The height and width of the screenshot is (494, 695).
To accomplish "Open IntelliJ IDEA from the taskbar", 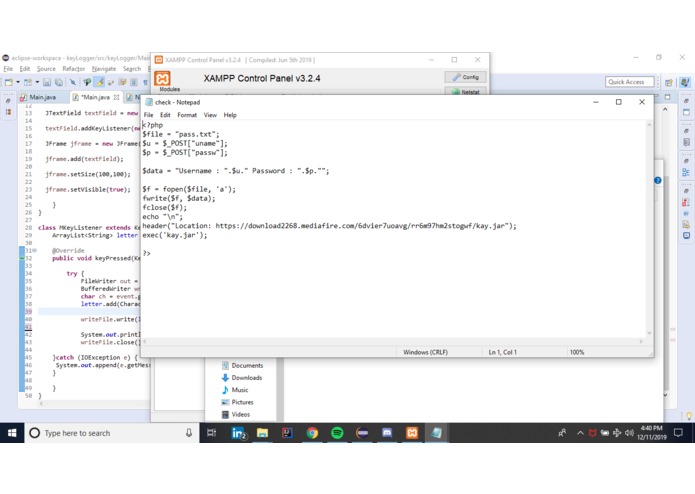I will [287, 433].
